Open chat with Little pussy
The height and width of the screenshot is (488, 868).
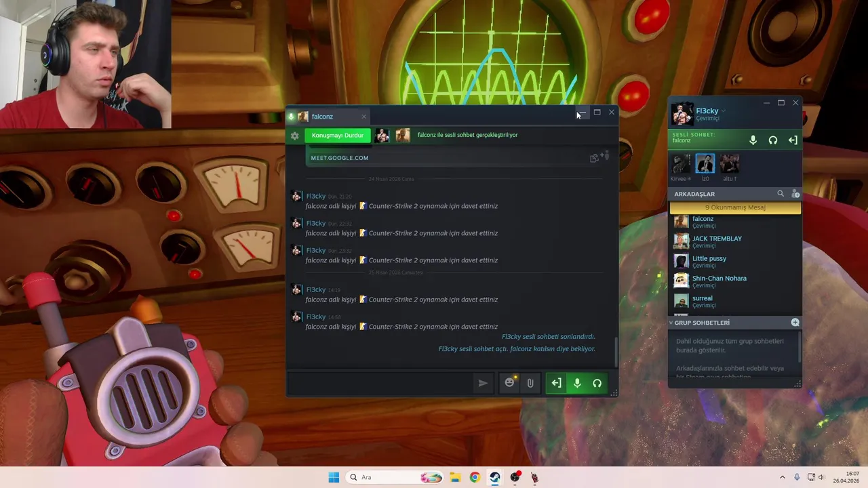(735, 261)
